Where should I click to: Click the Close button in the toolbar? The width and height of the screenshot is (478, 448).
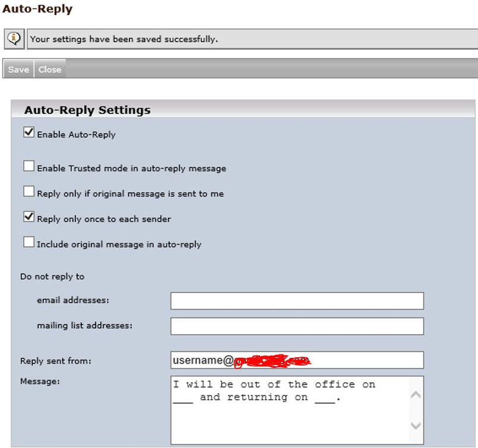point(50,69)
